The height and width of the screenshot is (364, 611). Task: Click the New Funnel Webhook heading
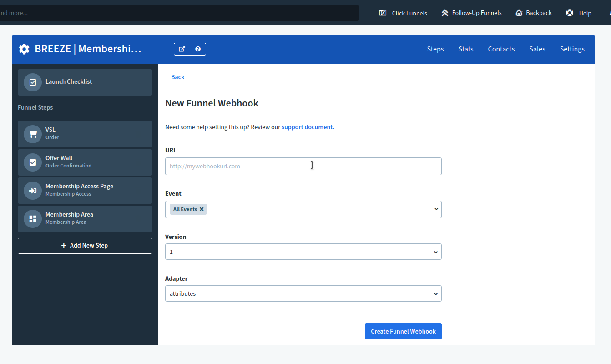(x=212, y=103)
